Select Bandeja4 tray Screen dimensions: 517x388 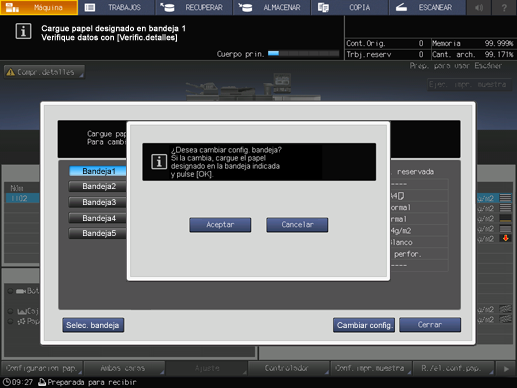(x=97, y=218)
